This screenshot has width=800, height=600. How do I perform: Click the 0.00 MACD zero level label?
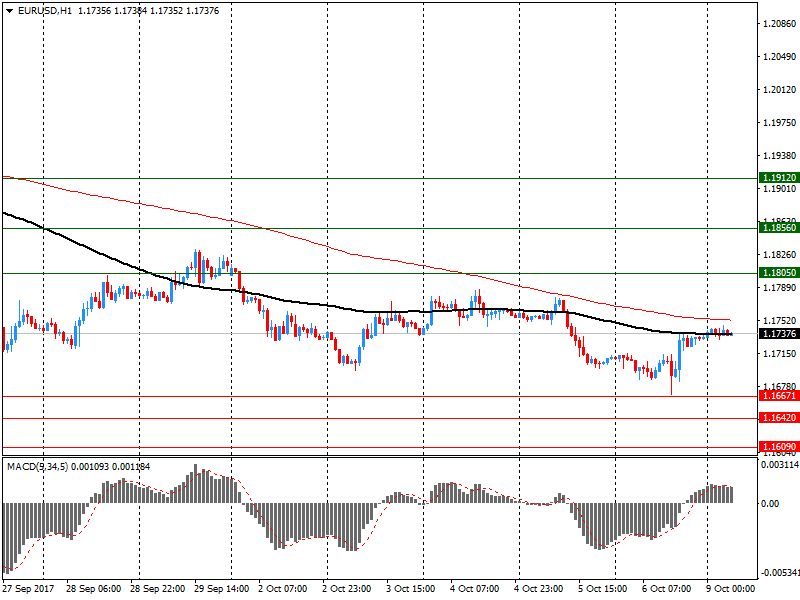coord(770,504)
